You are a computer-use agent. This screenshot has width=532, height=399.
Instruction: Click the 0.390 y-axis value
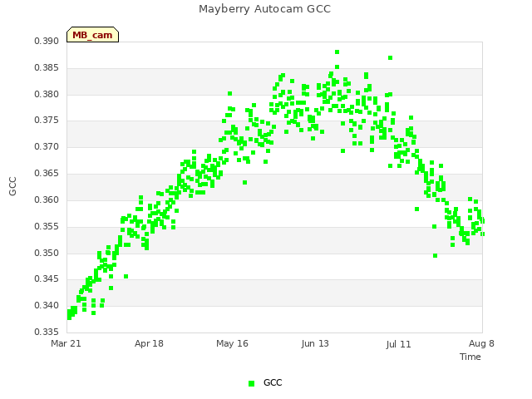click(x=47, y=41)
